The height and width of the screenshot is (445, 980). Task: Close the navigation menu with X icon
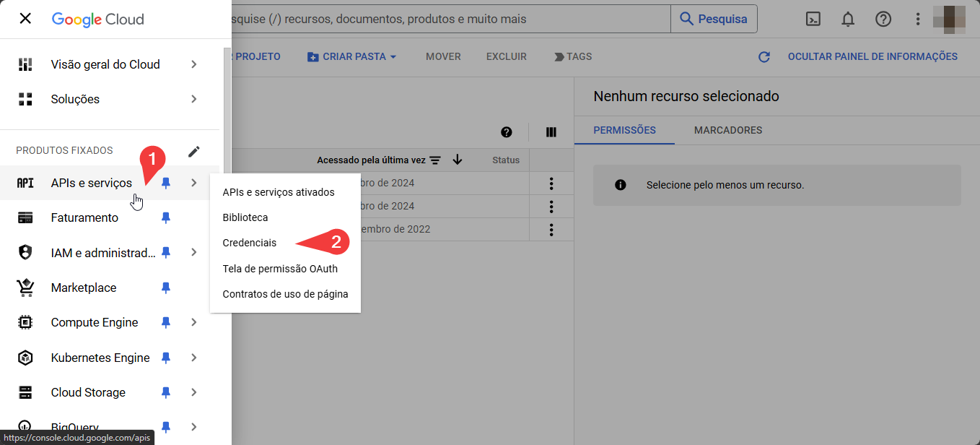(25, 19)
